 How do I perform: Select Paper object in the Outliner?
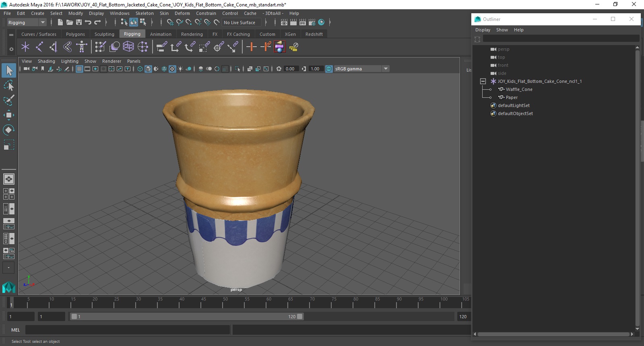pyautogui.click(x=512, y=97)
